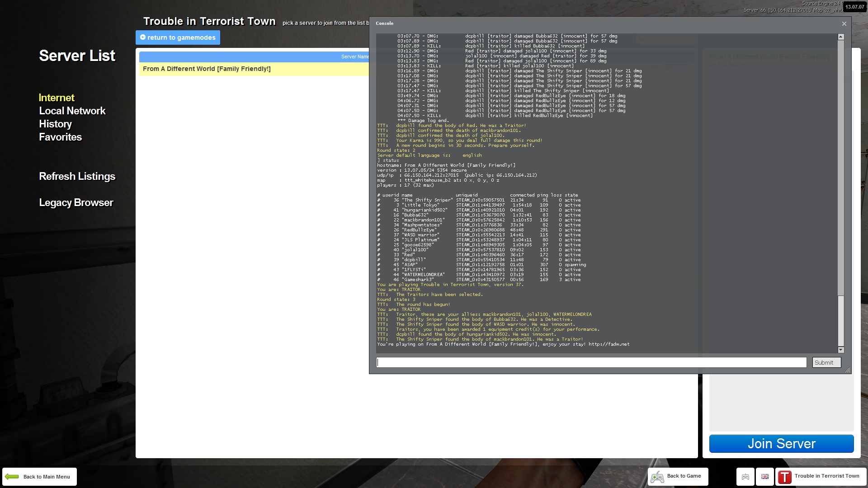
Task: Focus the console command input field
Action: click(591, 362)
